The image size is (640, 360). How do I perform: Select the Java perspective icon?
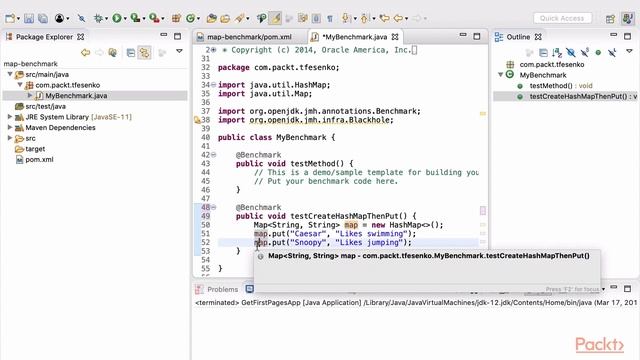[x=627, y=19]
